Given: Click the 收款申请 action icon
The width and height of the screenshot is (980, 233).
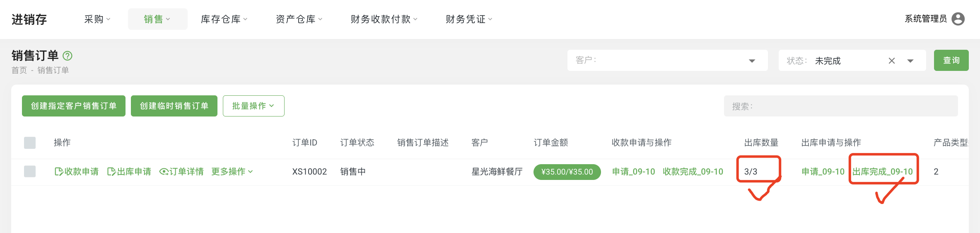Looking at the screenshot, I should click(x=59, y=172).
